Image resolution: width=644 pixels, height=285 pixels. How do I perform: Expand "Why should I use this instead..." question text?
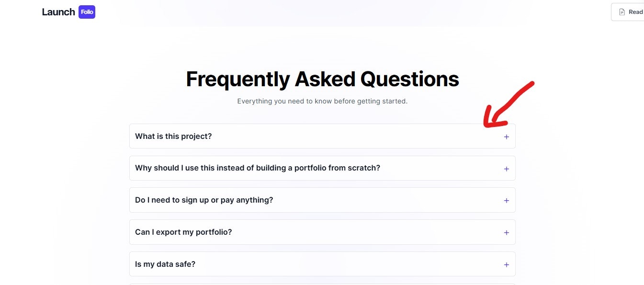(257, 168)
